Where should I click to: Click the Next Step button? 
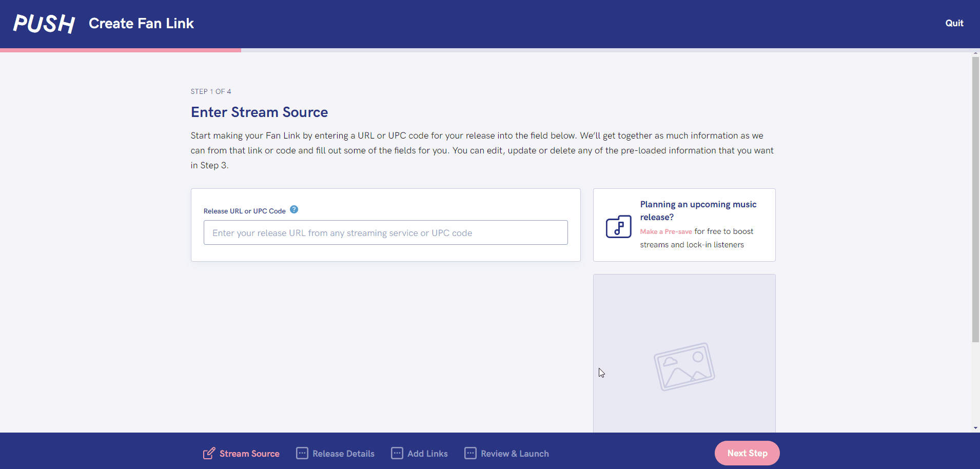(x=747, y=453)
